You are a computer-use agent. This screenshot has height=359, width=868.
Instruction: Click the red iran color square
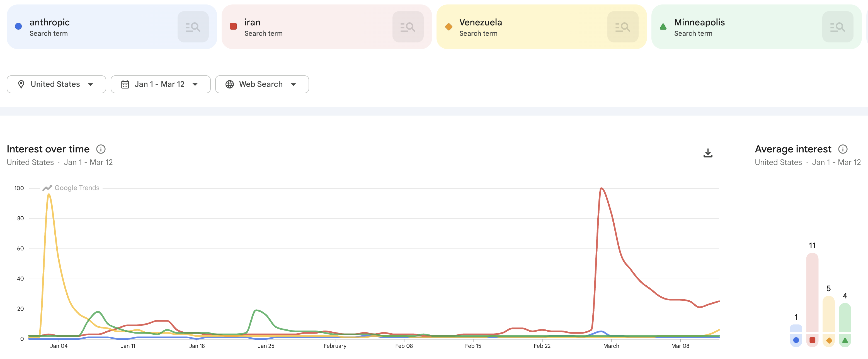(x=233, y=26)
